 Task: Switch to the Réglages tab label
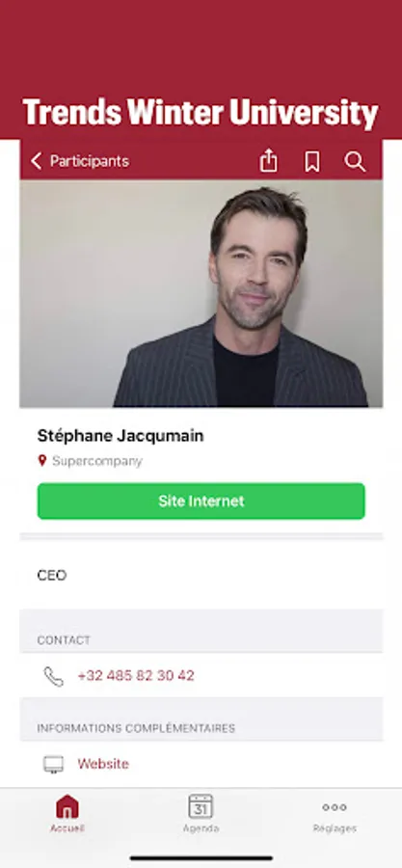(x=335, y=828)
